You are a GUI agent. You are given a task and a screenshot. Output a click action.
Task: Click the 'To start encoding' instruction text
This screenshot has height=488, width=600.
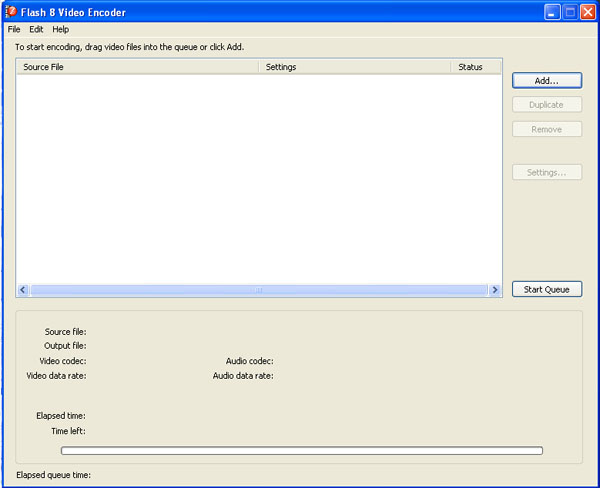129,47
